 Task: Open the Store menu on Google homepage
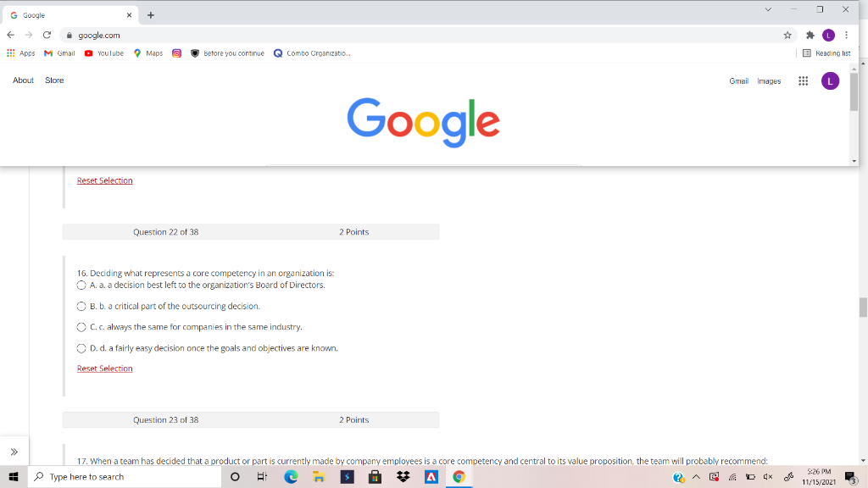(x=53, y=80)
